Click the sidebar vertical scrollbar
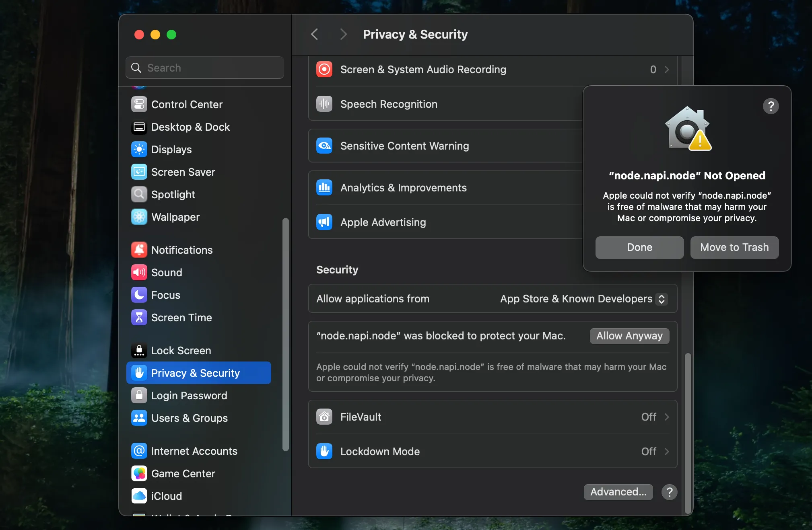The width and height of the screenshot is (812, 530). pos(286,334)
